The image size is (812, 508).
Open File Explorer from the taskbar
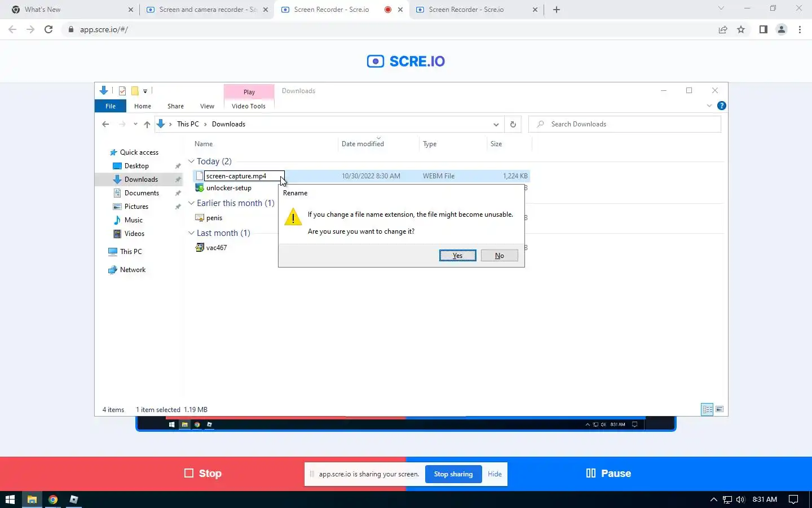pos(32,500)
